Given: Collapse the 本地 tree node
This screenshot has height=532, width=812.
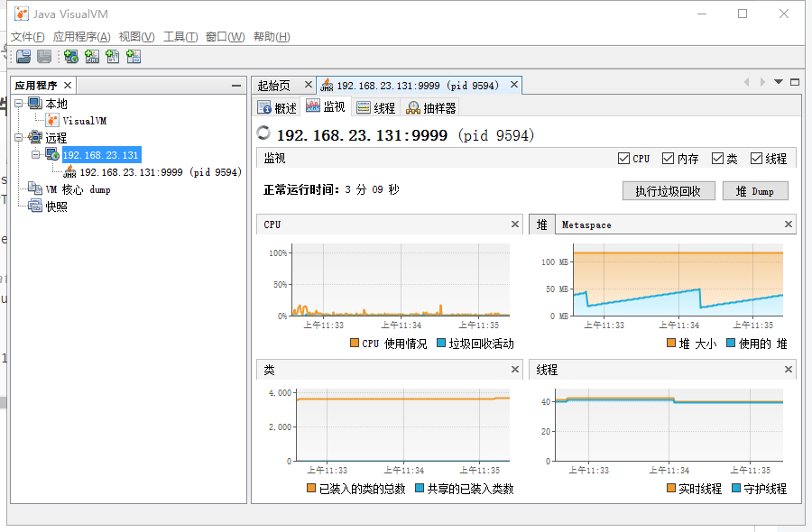Looking at the screenshot, I should [x=19, y=103].
